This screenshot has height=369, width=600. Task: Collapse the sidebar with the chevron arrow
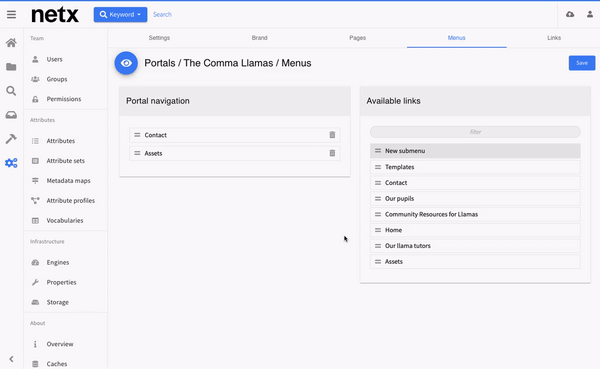pyautogui.click(x=11, y=359)
